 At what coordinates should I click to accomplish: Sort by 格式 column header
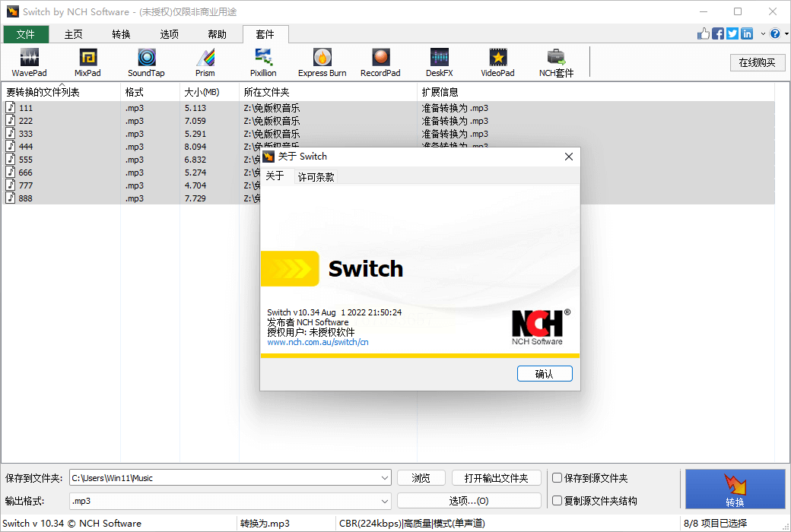point(151,92)
